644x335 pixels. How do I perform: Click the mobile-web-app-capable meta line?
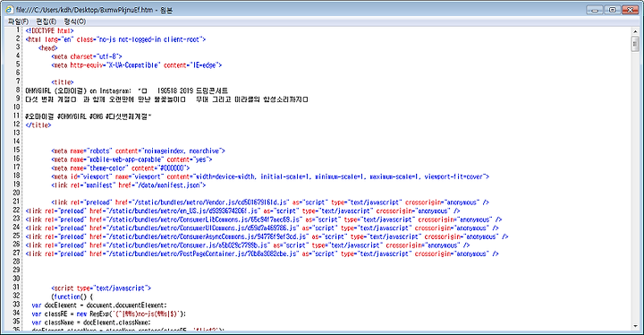click(x=131, y=159)
